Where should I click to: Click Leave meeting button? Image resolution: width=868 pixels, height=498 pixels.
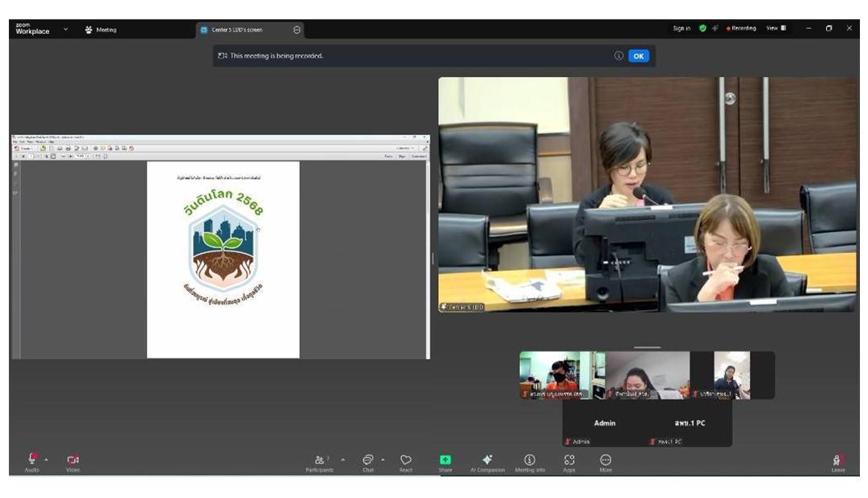(x=837, y=461)
